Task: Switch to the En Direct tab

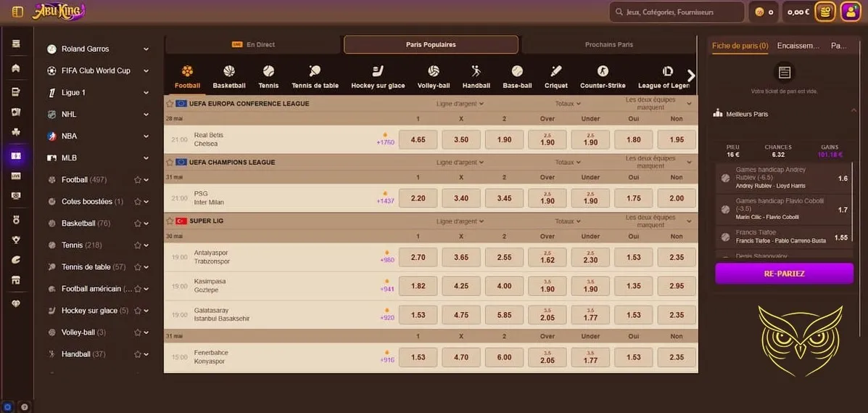Action: pos(253,44)
